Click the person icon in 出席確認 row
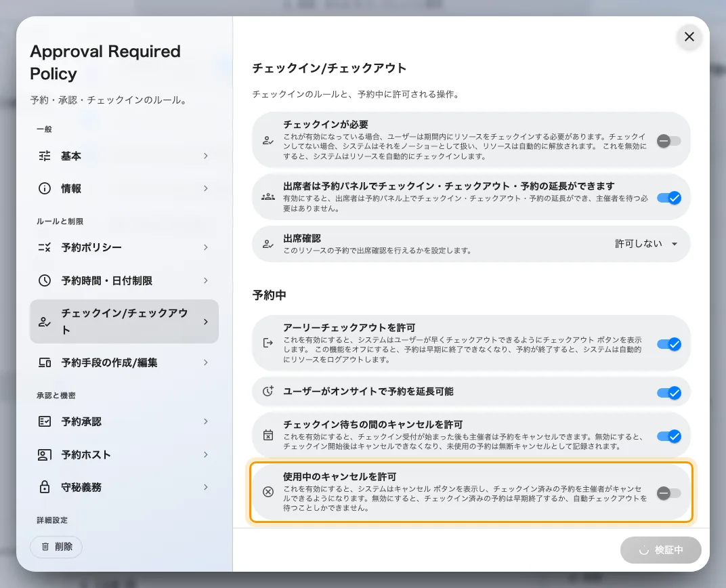726x588 pixels. [x=268, y=244]
